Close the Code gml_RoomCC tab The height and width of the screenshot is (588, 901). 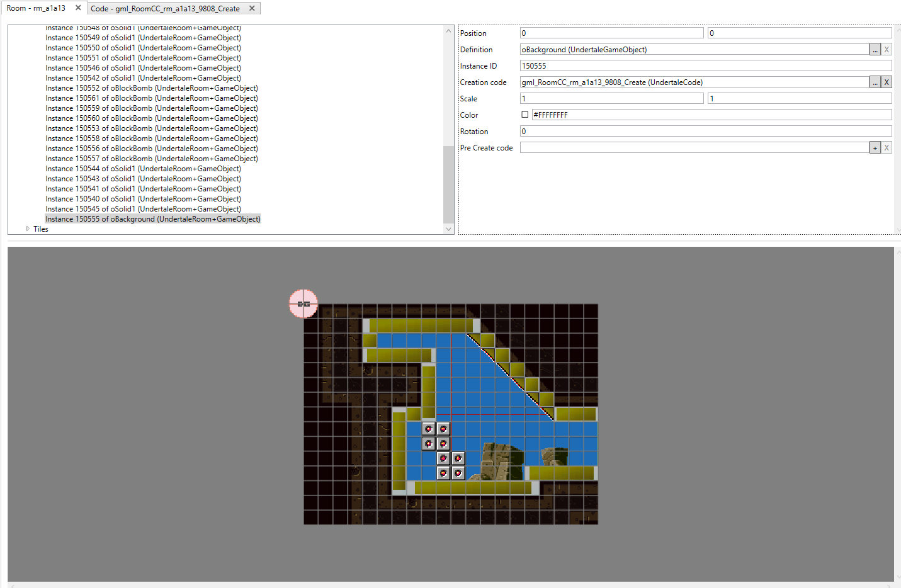pyautogui.click(x=252, y=8)
